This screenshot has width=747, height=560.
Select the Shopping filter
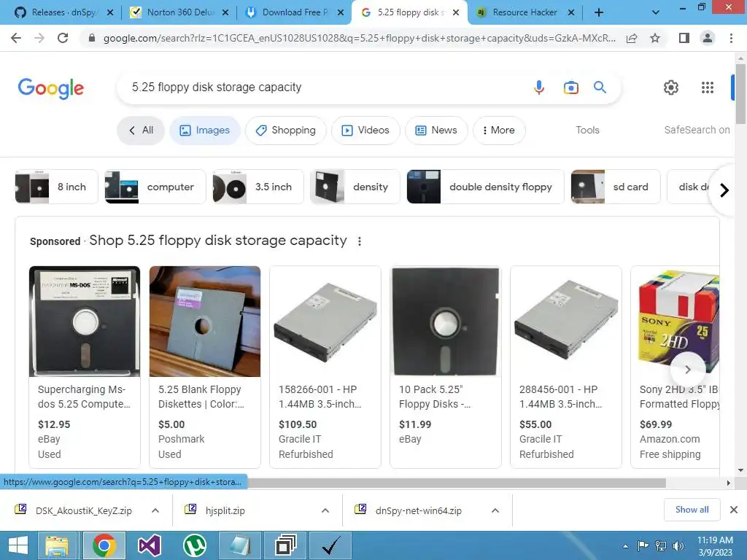285,130
